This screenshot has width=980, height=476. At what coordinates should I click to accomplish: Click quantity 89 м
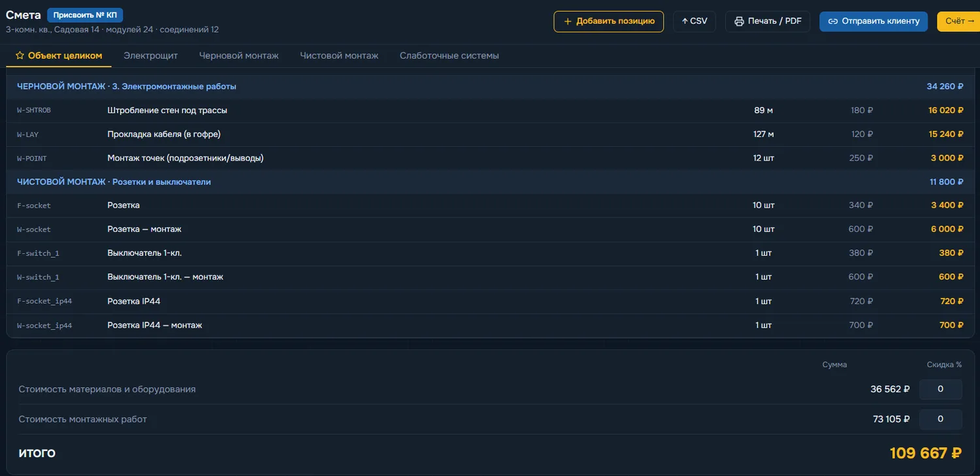764,110
